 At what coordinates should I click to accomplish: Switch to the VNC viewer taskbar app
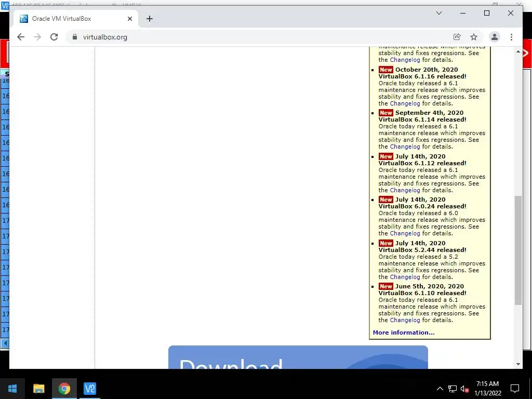[89, 389]
